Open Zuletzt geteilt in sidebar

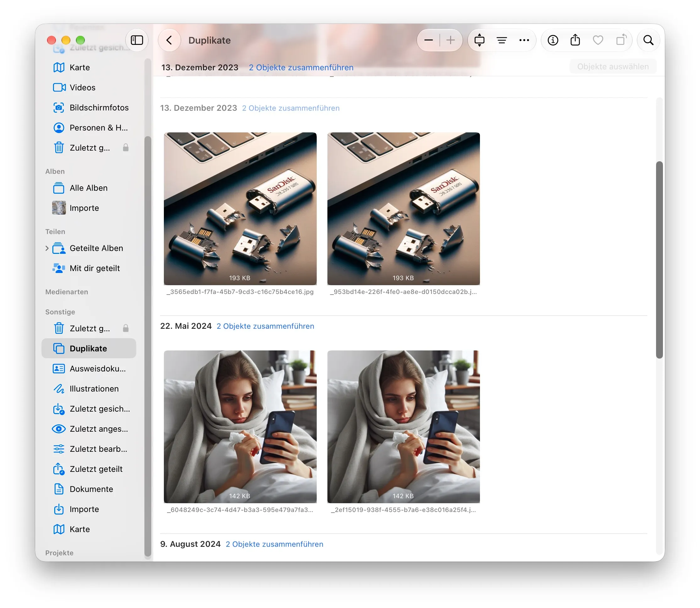point(89,469)
